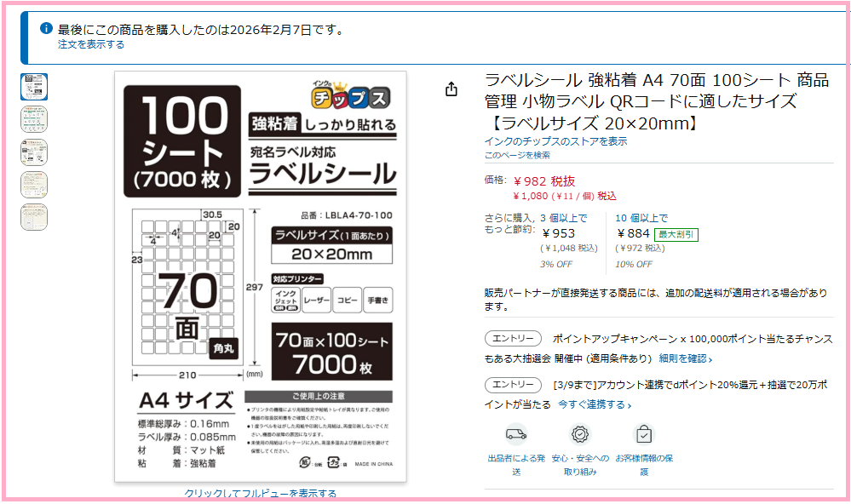851x504 pixels.
Task: Click the delivery truck icon for 出品者による発送
Action: pyautogui.click(x=515, y=434)
